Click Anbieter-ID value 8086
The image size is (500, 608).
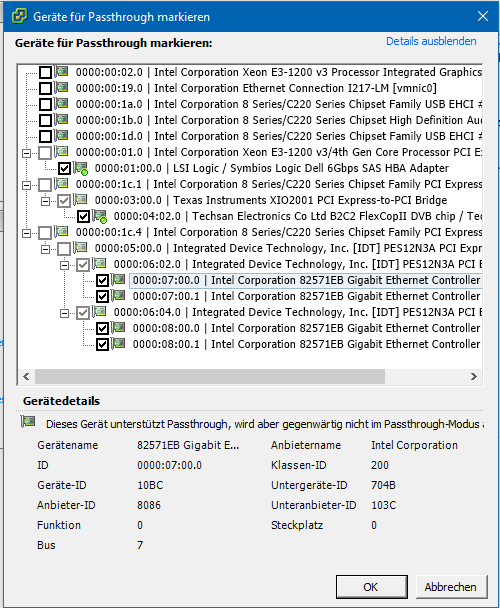point(149,505)
